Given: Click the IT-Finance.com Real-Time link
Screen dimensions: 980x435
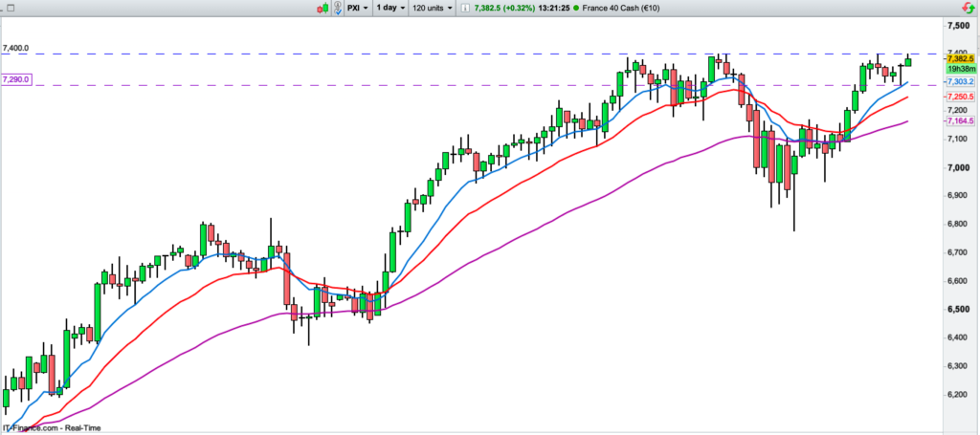Looking at the screenshot, I should pos(52,428).
